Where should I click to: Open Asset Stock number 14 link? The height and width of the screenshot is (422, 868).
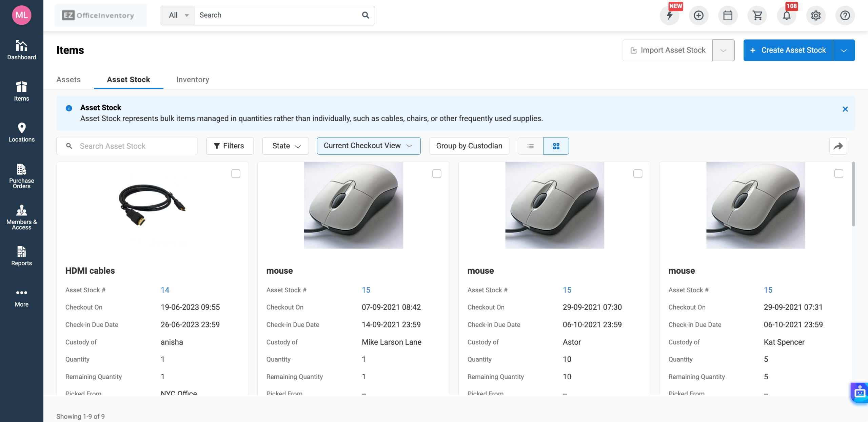pos(165,290)
